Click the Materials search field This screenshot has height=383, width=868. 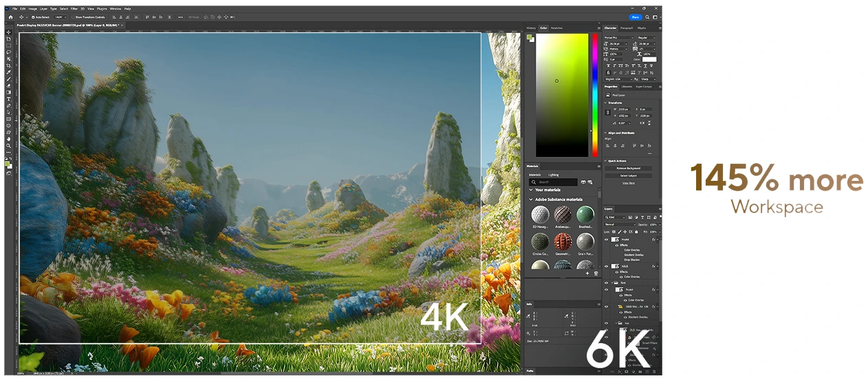553,182
